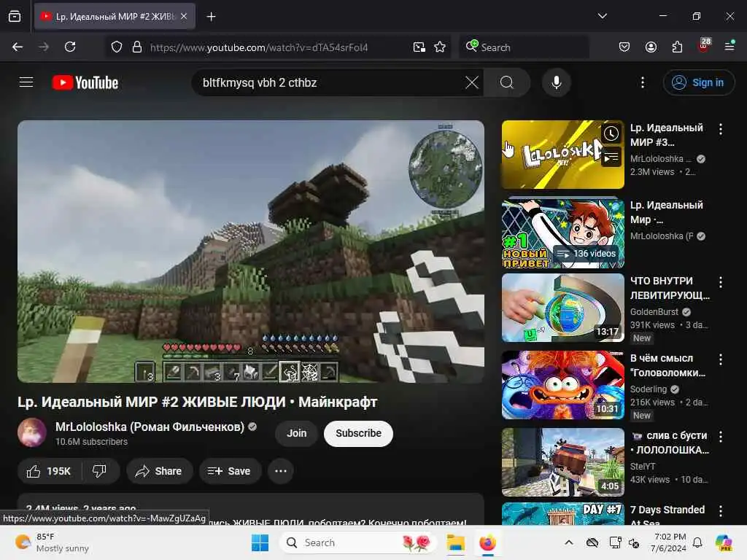Open the 7 Days Stranded title

[667, 515]
